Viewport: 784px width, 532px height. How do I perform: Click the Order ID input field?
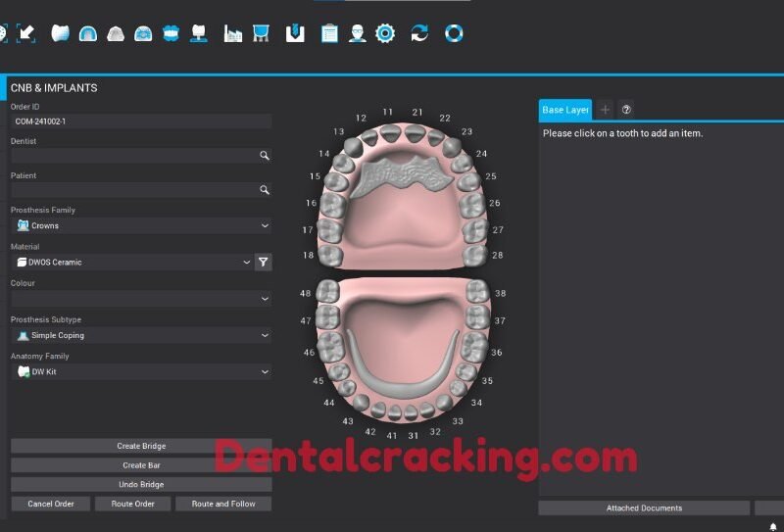coord(141,121)
